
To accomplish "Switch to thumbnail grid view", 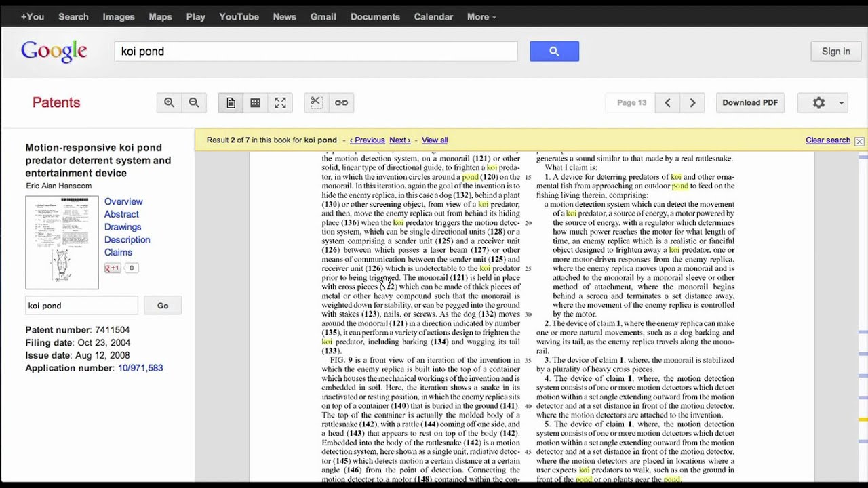I will 255,102.
